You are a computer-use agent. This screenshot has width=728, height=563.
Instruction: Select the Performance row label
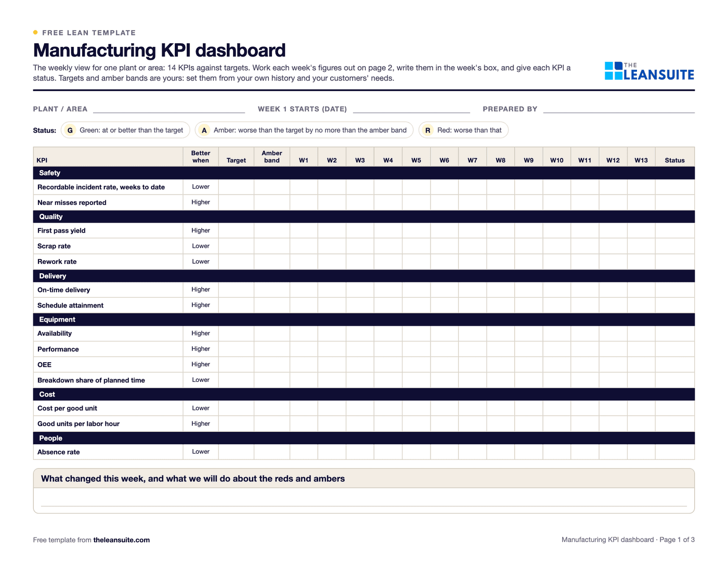(58, 349)
